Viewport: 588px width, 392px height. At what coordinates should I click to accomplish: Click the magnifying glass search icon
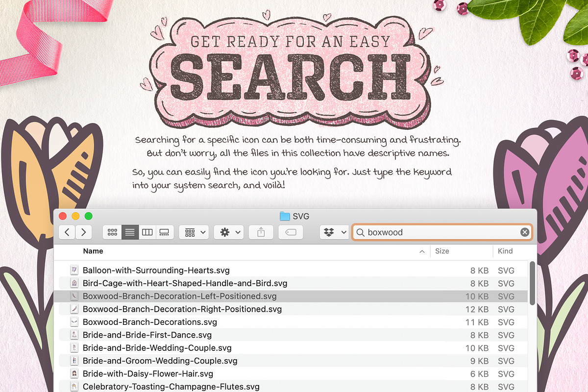[x=360, y=232]
